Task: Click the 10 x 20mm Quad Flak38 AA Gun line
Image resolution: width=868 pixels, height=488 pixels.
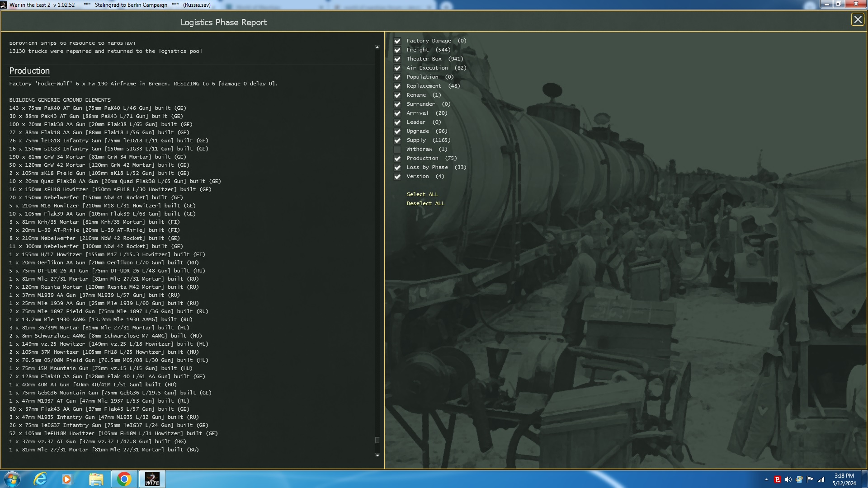Action: coord(115,181)
